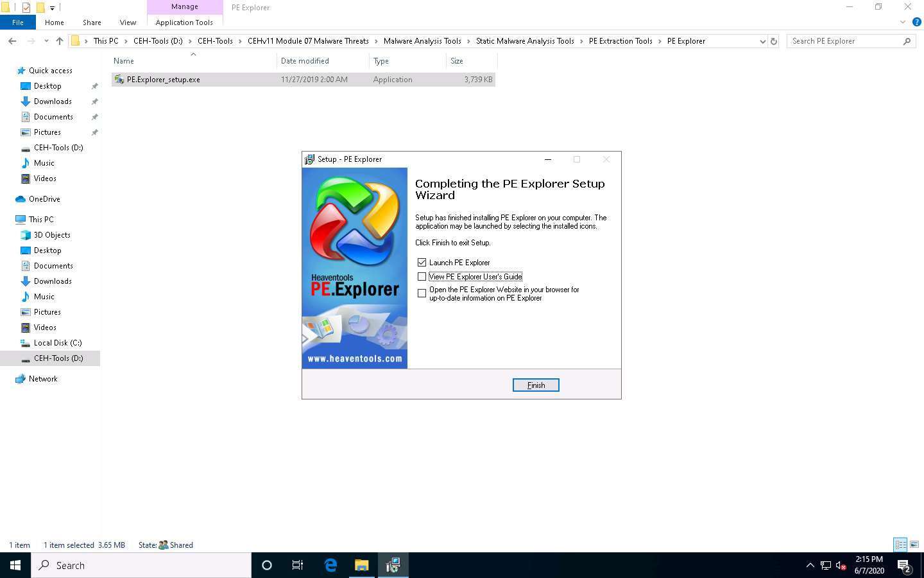Open pinned Downloads under Quick access

tap(53, 101)
